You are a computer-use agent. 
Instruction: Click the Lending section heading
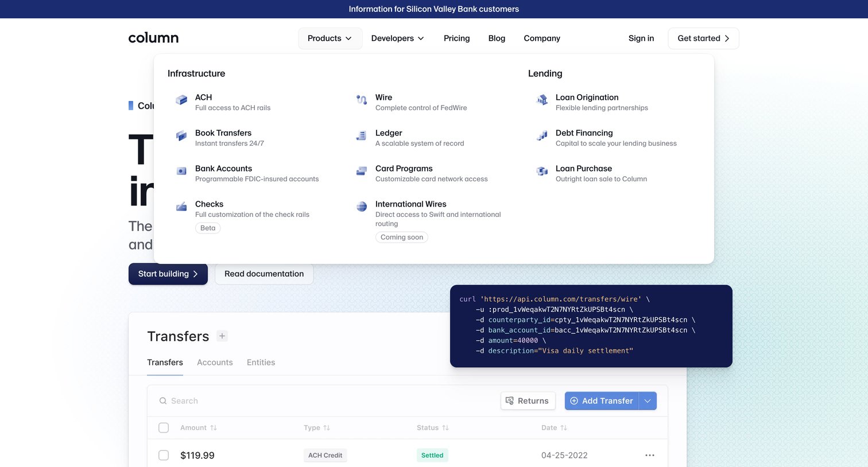(x=545, y=73)
